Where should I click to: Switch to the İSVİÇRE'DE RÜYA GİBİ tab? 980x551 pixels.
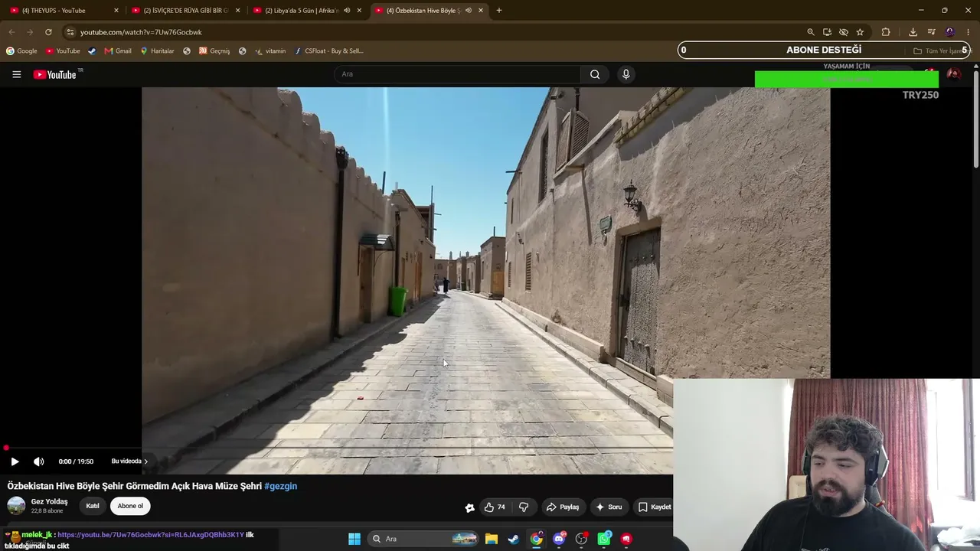(186, 11)
